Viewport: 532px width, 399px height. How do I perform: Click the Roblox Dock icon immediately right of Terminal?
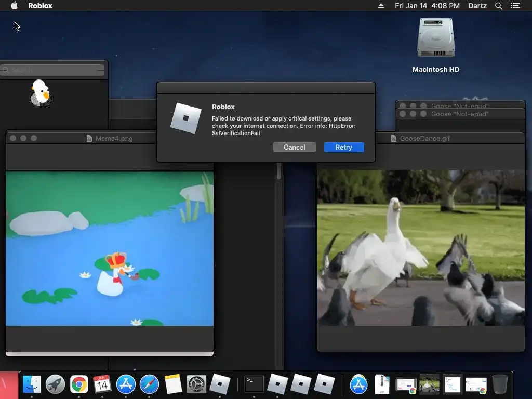click(x=277, y=384)
